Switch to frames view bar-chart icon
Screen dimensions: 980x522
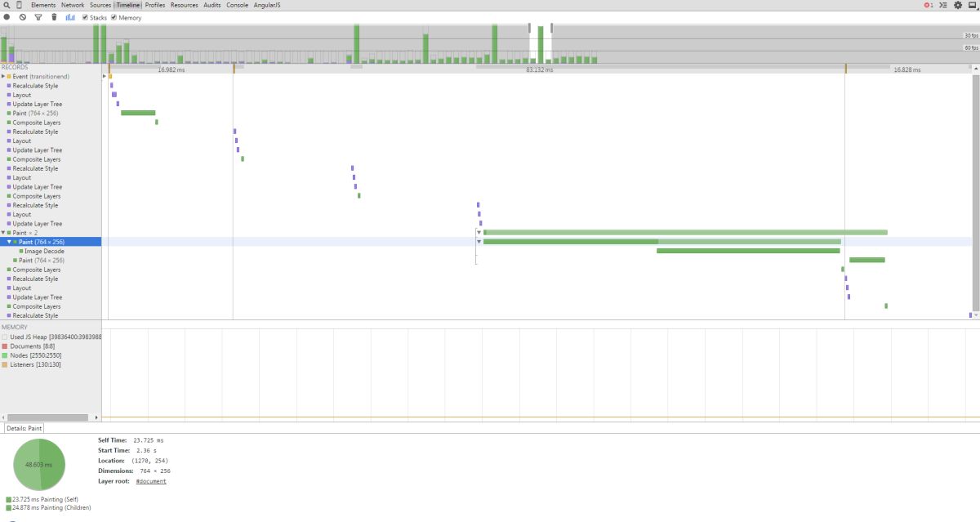point(71,17)
